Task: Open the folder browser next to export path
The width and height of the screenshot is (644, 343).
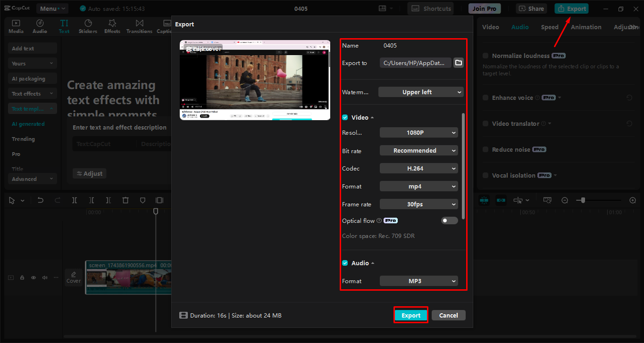Action: [x=458, y=62]
